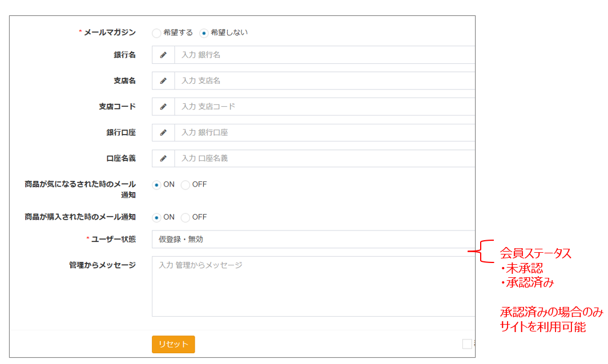608x364 pixels.
Task: Select 希望する for メールマガジン
Action: pos(156,33)
